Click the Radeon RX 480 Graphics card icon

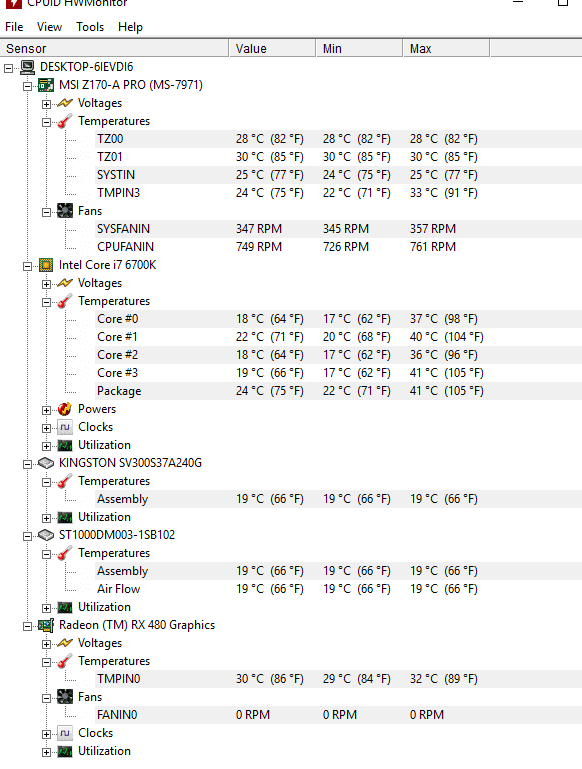click(x=46, y=625)
